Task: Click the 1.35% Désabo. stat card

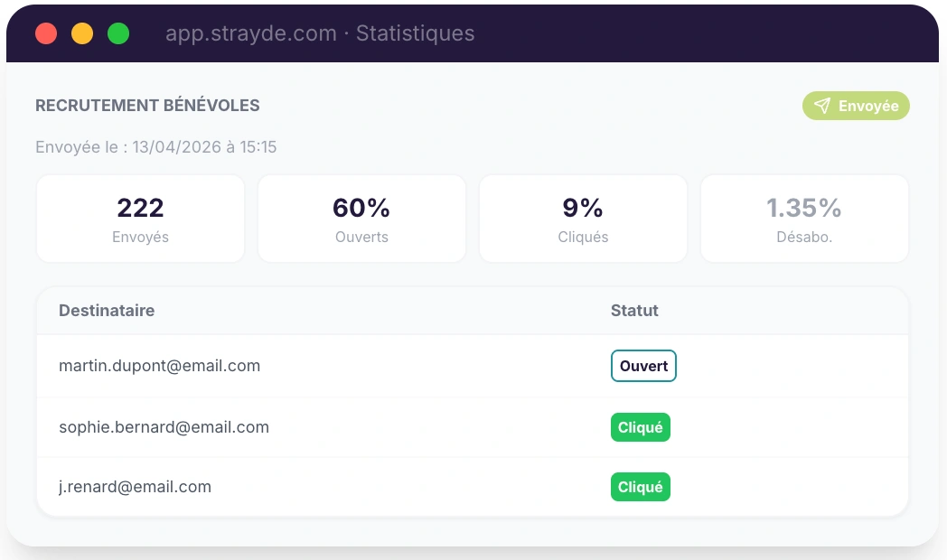Action: click(x=804, y=218)
